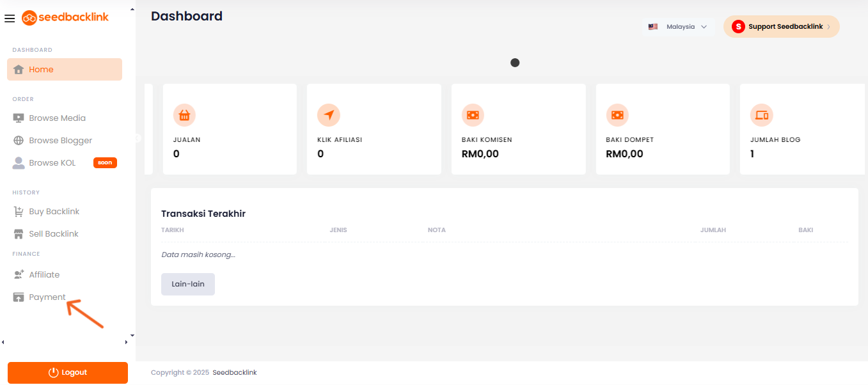The width and height of the screenshot is (868, 385).
Task: Click the orange Logout button
Action: [68, 373]
